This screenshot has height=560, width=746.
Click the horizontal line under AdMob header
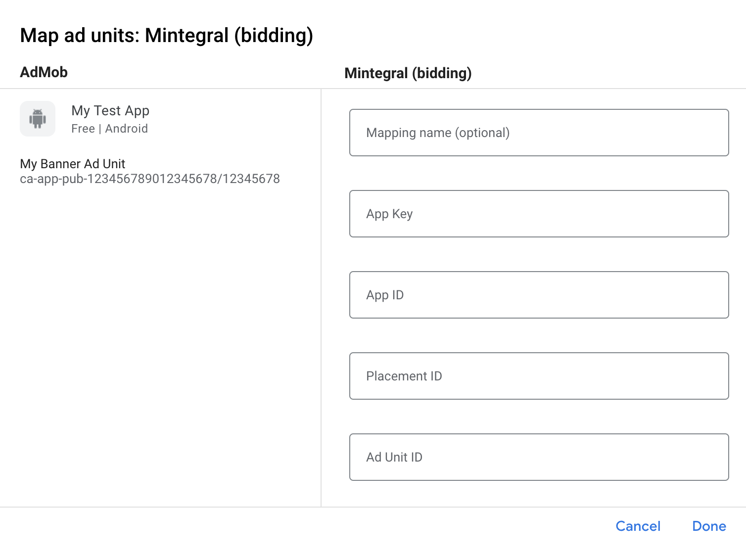point(158,89)
